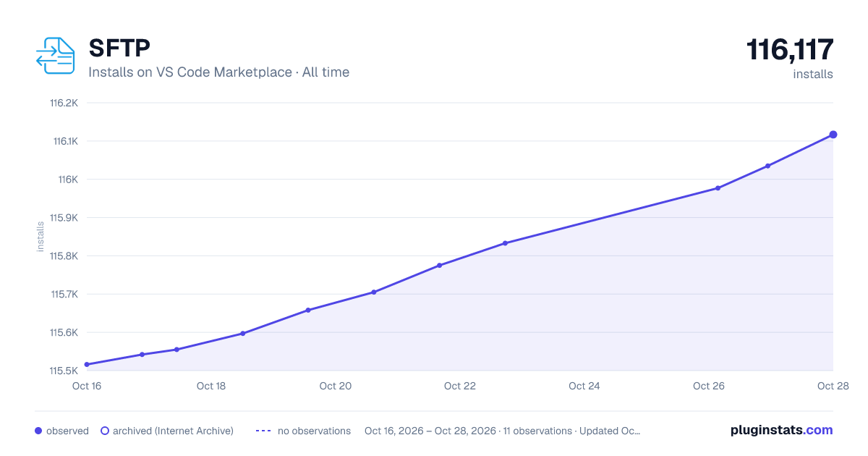Click the 'no observations' legend label
Viewport: 868px width, 456px height.
tap(314, 431)
